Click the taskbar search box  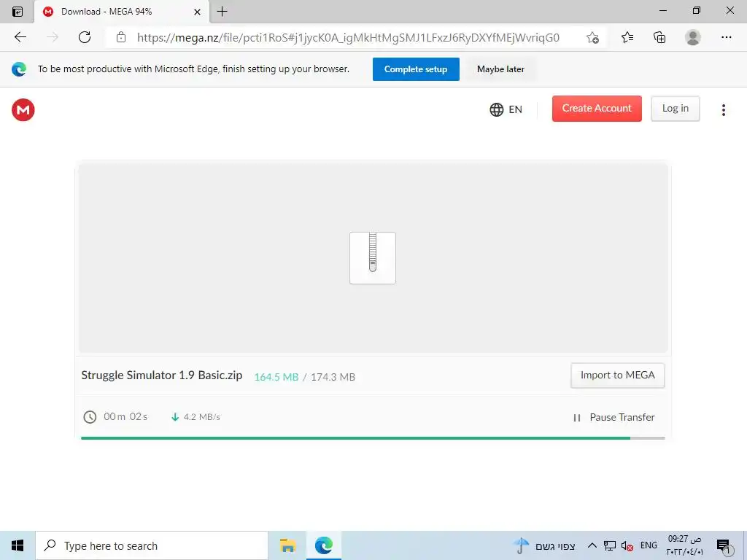(x=152, y=545)
